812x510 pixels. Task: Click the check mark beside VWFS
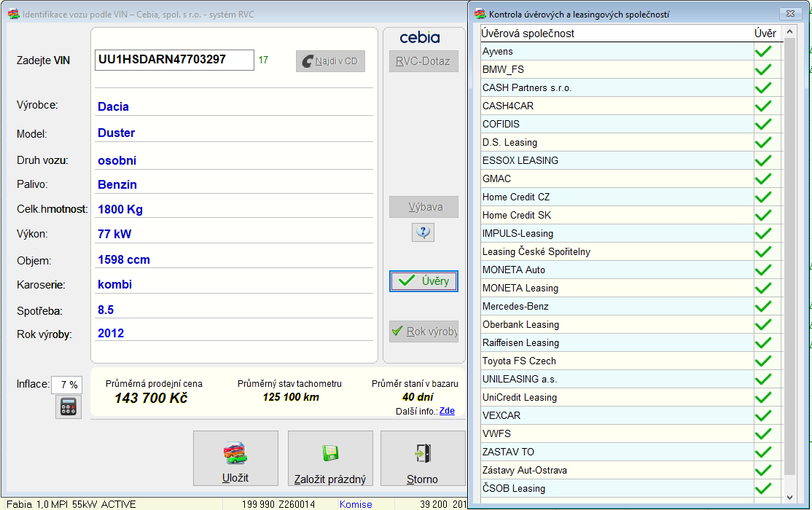tap(763, 434)
